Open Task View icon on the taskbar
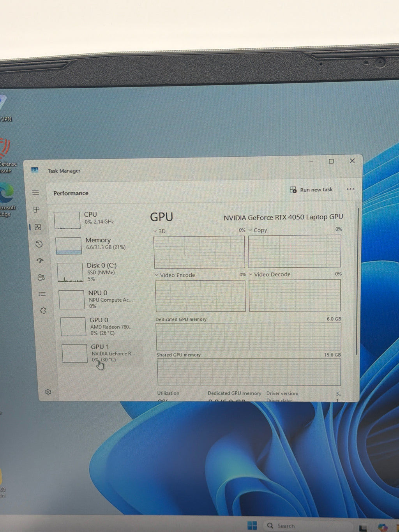 coord(363,528)
